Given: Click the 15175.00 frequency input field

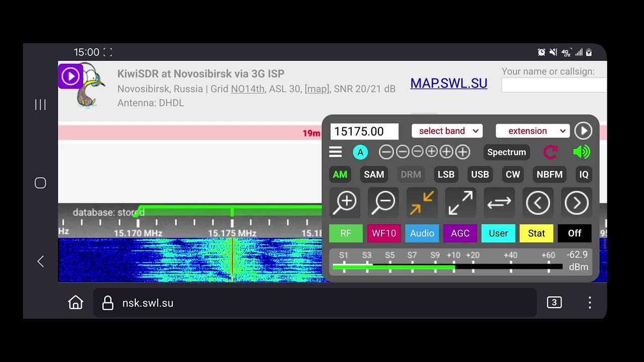Looking at the screenshot, I should 364,131.
